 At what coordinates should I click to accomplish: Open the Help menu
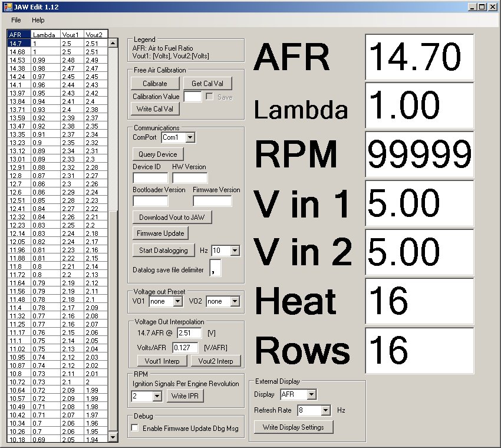pos(38,20)
